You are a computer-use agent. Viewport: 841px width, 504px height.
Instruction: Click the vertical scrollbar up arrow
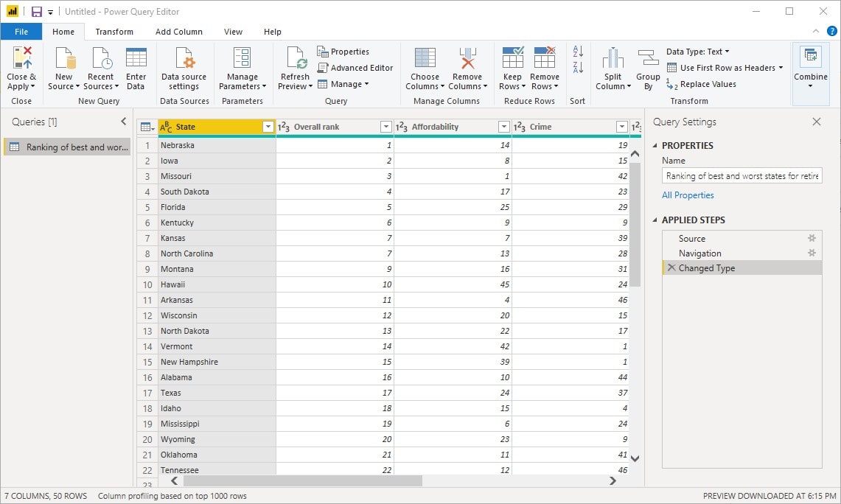point(635,154)
